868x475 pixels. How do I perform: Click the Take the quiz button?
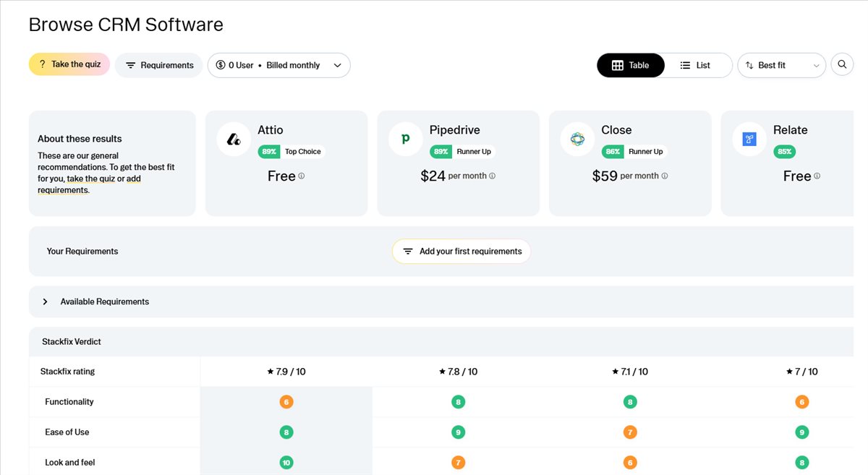69,64
